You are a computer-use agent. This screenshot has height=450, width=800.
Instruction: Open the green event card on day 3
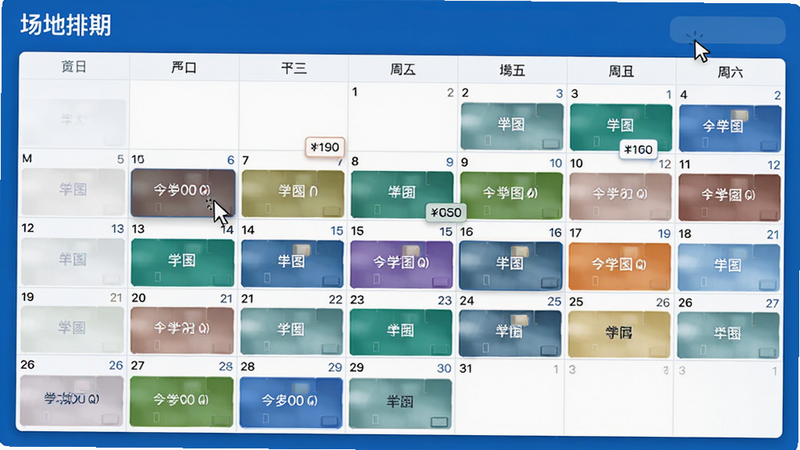click(621, 128)
